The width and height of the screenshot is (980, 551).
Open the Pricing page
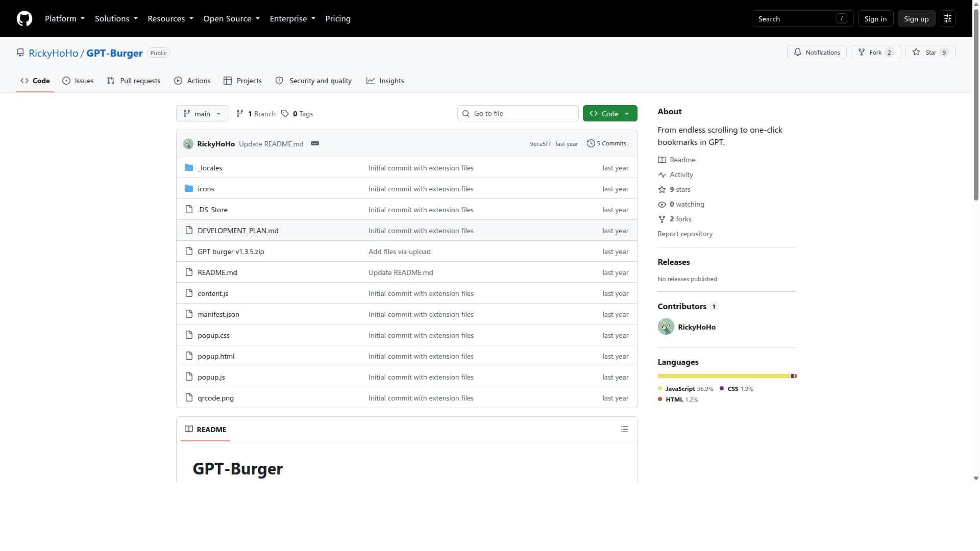[338, 19]
